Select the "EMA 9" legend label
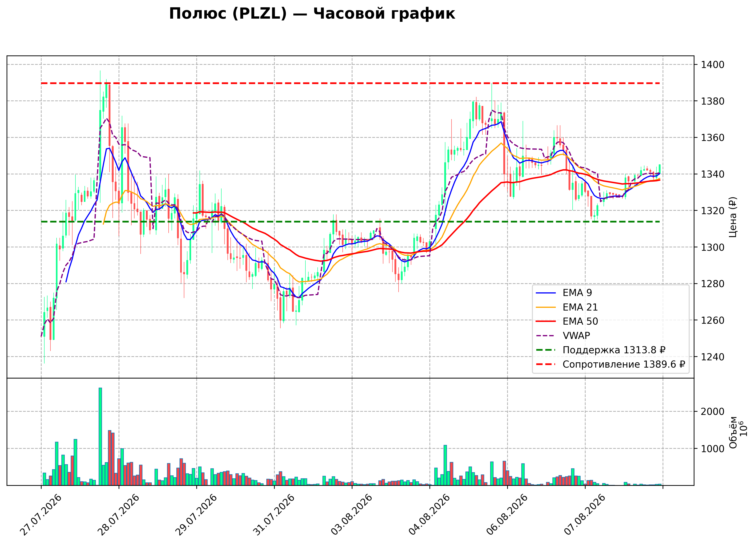 point(577,293)
